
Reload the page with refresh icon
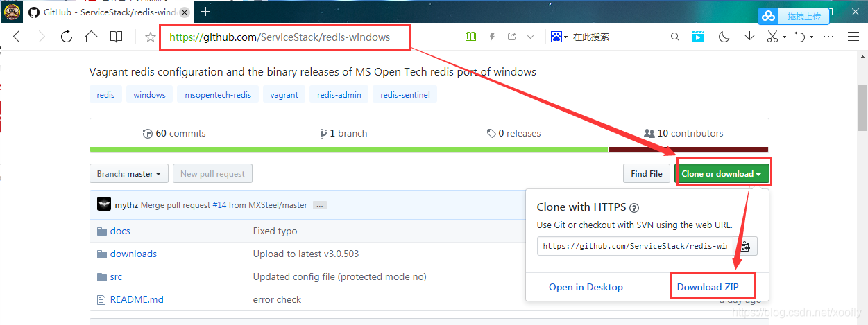[x=67, y=37]
